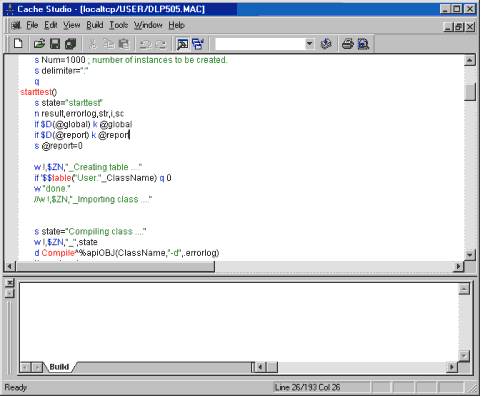This screenshot has height=397, width=481.
Task: Open the Edit menu
Action: coord(51,25)
